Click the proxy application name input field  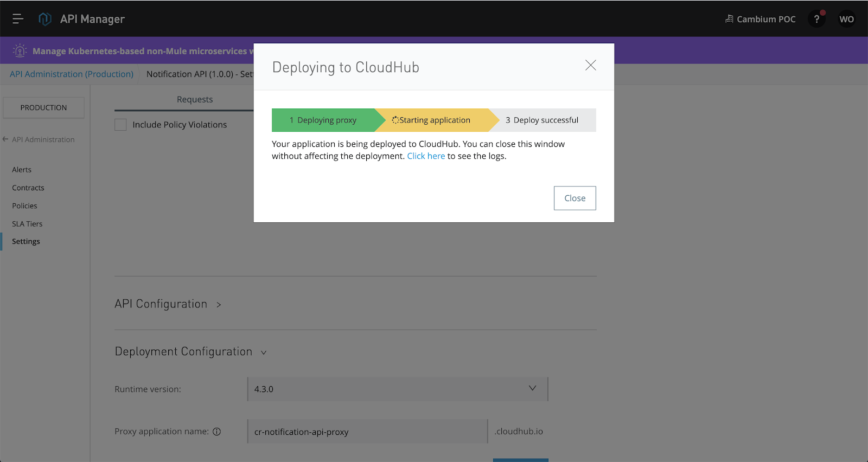click(x=367, y=432)
